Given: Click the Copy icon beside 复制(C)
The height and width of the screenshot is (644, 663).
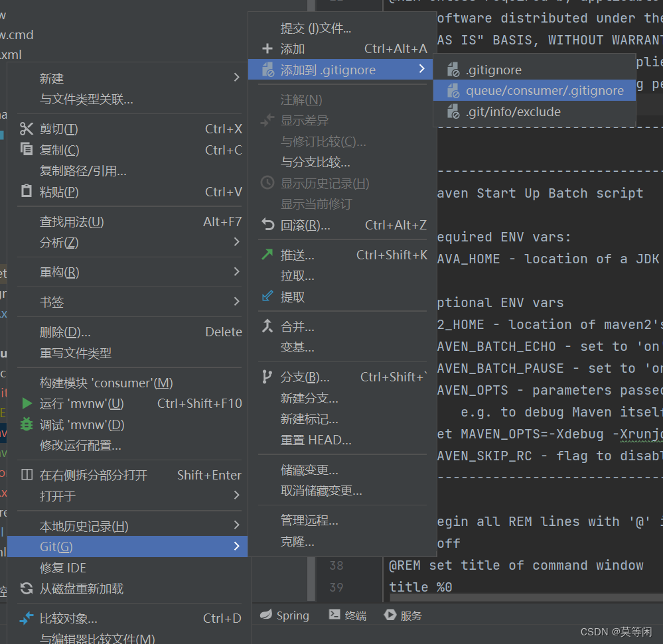Looking at the screenshot, I should coord(27,150).
